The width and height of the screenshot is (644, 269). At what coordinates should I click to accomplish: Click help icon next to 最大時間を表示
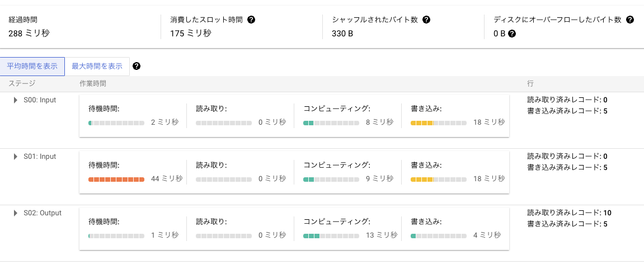(x=137, y=66)
